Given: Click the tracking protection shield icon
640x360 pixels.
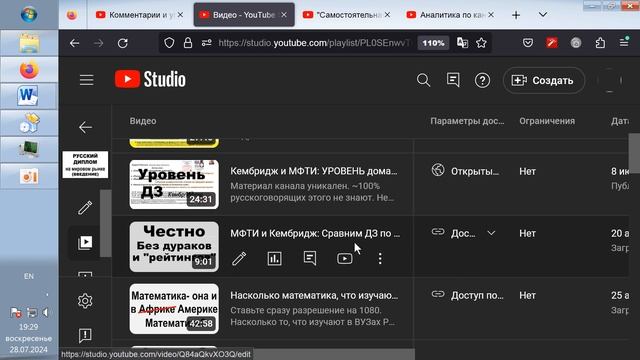Looking at the screenshot, I should [x=169, y=43].
